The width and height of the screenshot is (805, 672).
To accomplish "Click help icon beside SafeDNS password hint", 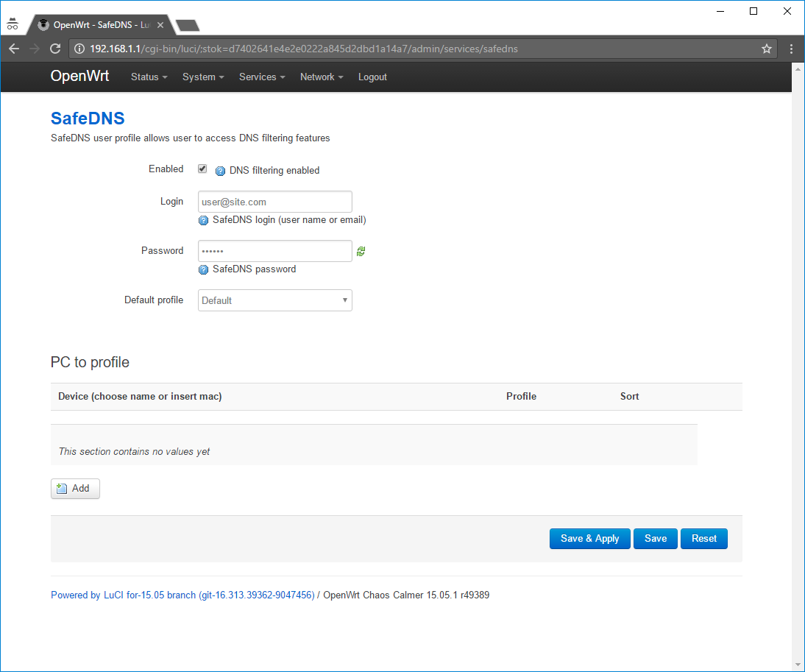I will point(203,269).
